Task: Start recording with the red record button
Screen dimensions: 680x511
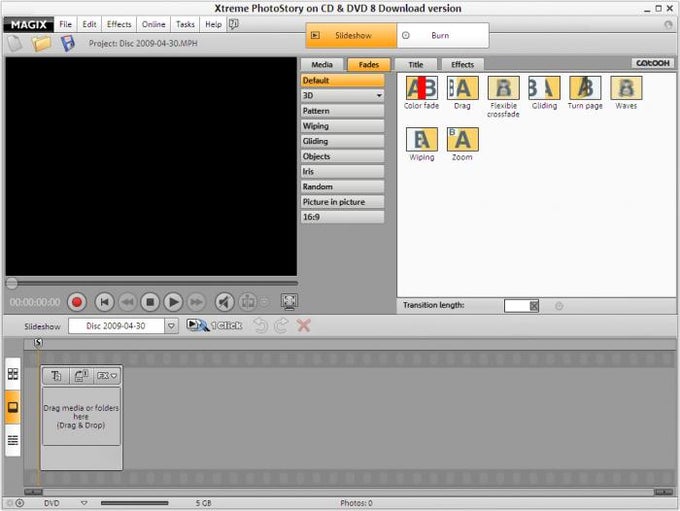Action: click(x=77, y=302)
